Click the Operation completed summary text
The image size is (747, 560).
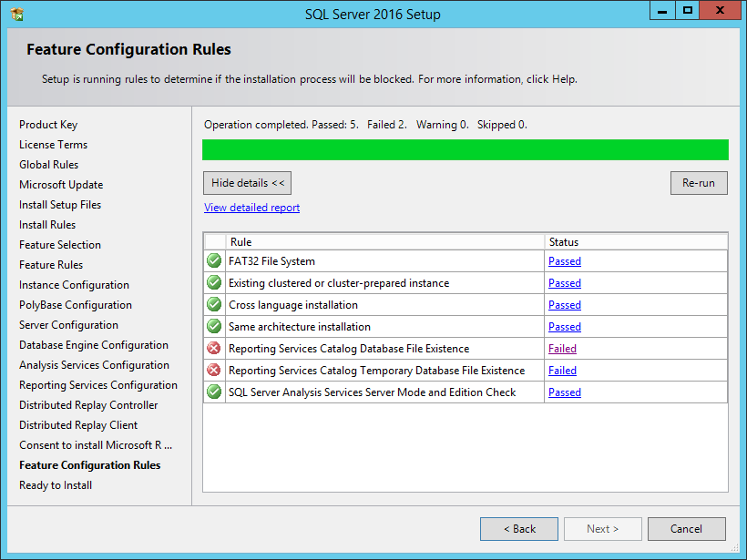[365, 125]
